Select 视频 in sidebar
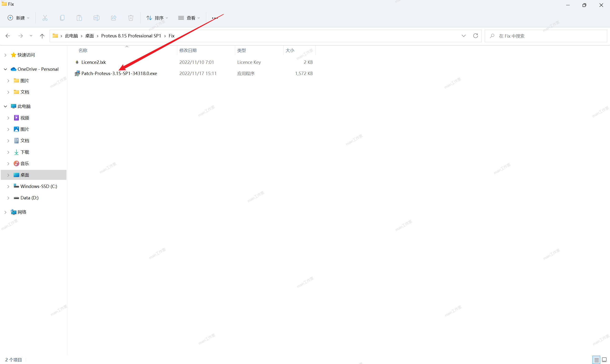 point(25,118)
